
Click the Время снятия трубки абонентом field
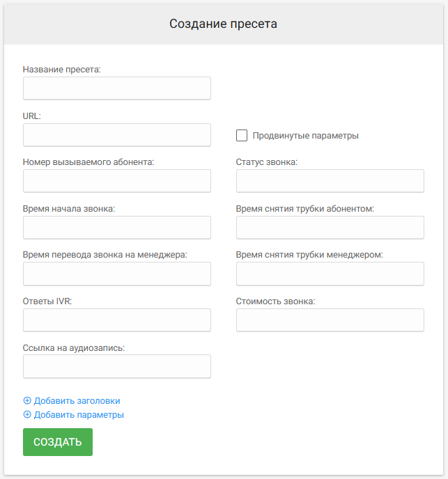point(330,228)
